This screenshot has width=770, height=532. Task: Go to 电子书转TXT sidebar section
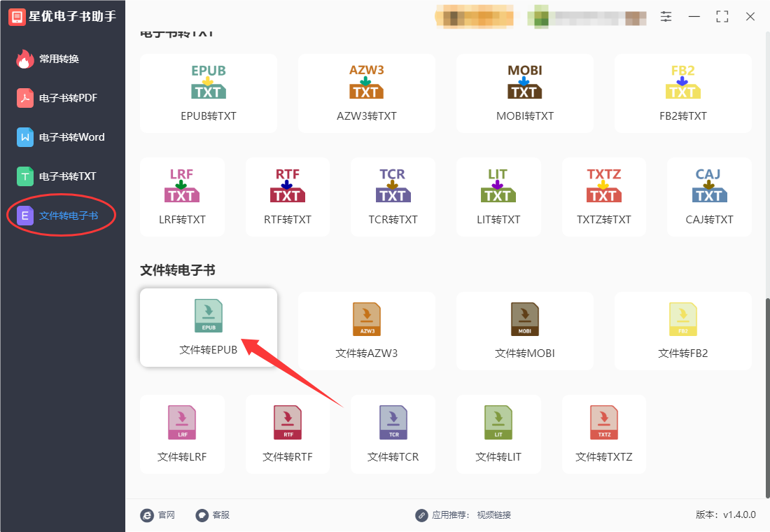click(x=57, y=176)
